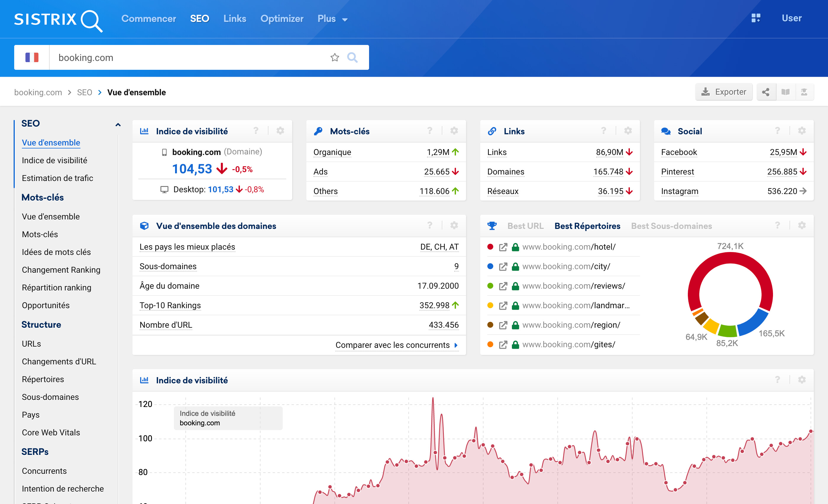The image size is (828, 504).
Task: Open external link icon for /reviews/ directory
Action: [503, 286]
